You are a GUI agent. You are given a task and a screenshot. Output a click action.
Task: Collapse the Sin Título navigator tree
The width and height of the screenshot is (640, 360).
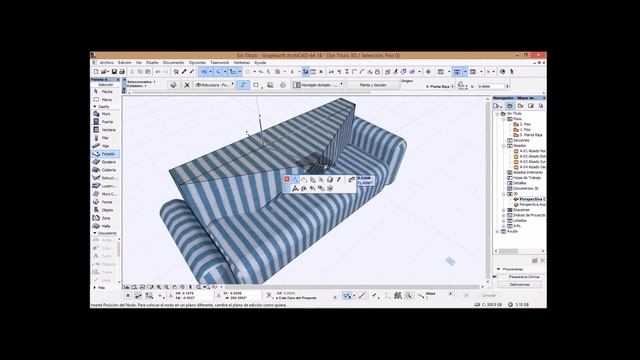coord(498,114)
